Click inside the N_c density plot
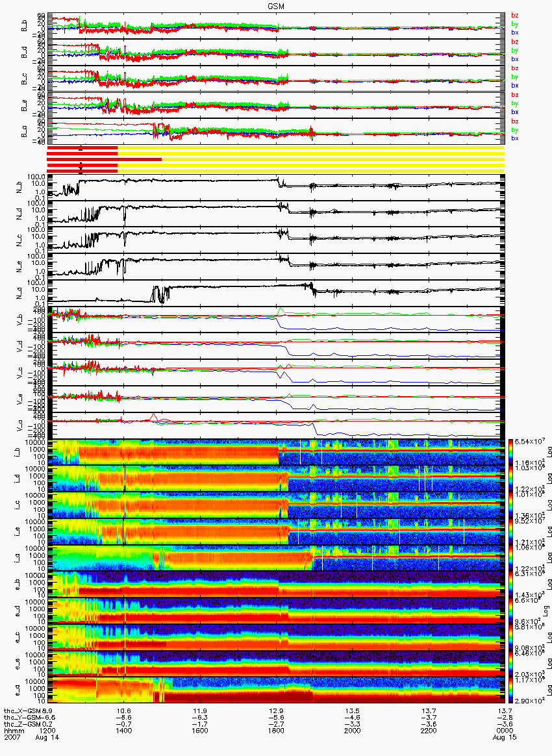Viewport: 552px width, 756px height. (x=276, y=240)
